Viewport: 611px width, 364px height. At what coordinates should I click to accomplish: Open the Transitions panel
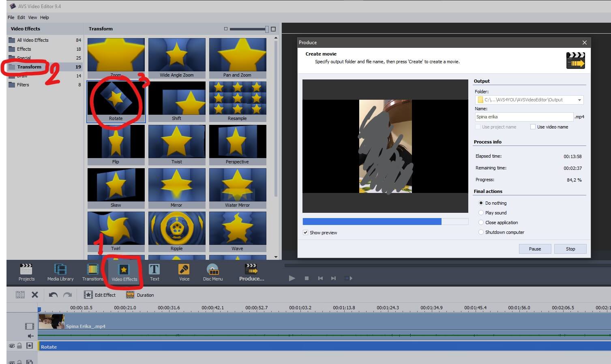coord(93,272)
